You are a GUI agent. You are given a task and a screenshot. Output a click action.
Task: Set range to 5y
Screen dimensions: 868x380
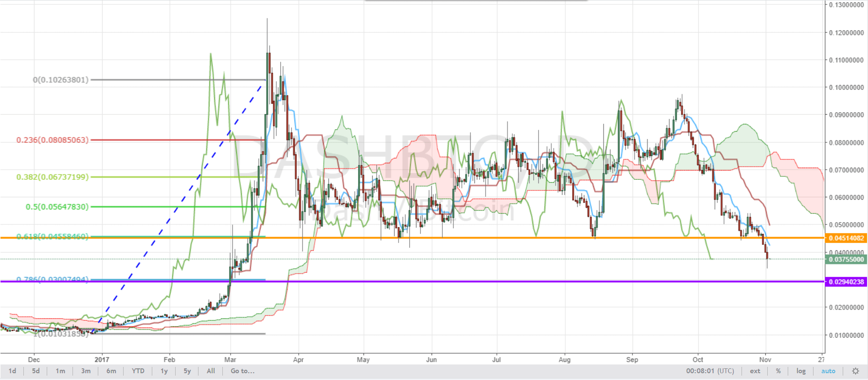[187, 371]
